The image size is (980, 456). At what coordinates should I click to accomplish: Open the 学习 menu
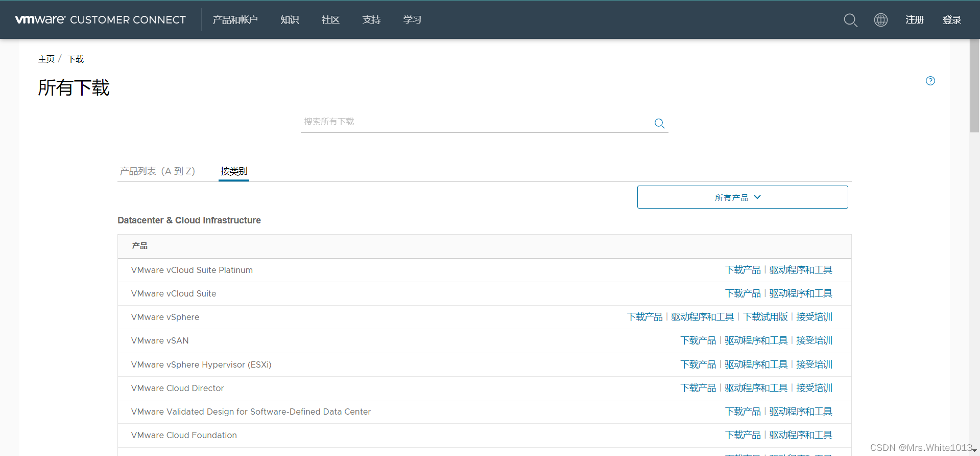[412, 20]
